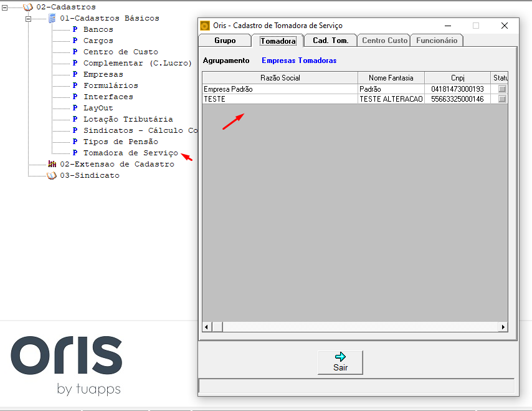Screen dimensions: 532x411
Task: Select the TESTE row in the grid
Action: coord(355,99)
